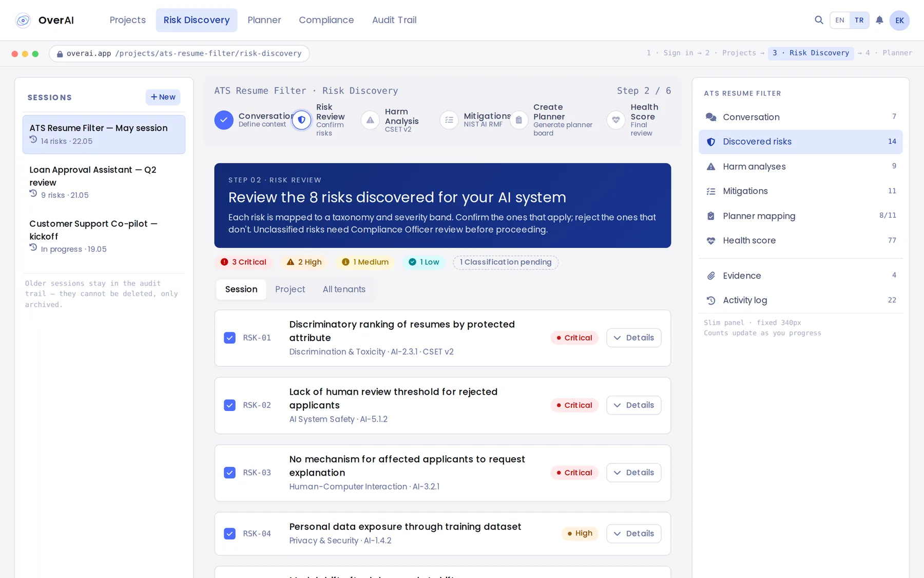924x578 pixels.
Task: Toggle the 1 Classification pending filter
Action: pyautogui.click(x=506, y=263)
